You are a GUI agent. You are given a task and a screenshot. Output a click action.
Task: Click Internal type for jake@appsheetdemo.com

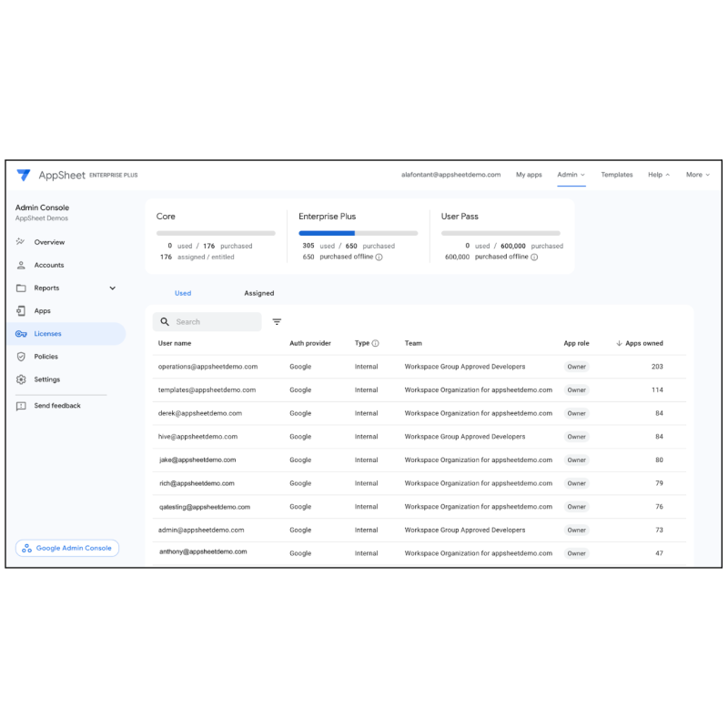tap(367, 460)
